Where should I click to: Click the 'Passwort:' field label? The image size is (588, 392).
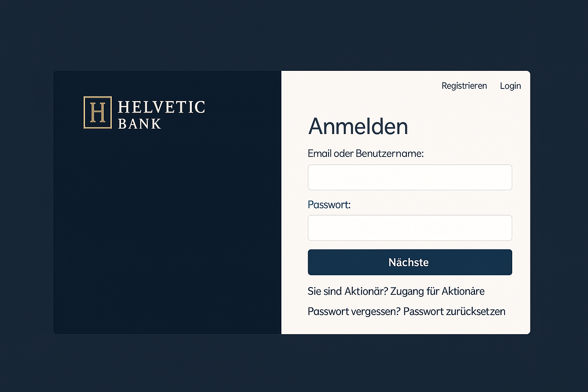click(x=329, y=205)
